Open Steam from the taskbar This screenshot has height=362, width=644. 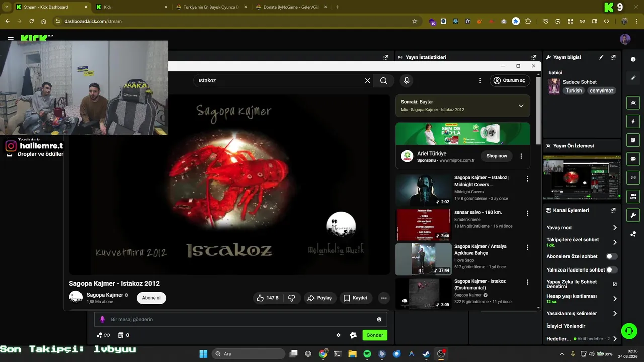[x=426, y=354]
